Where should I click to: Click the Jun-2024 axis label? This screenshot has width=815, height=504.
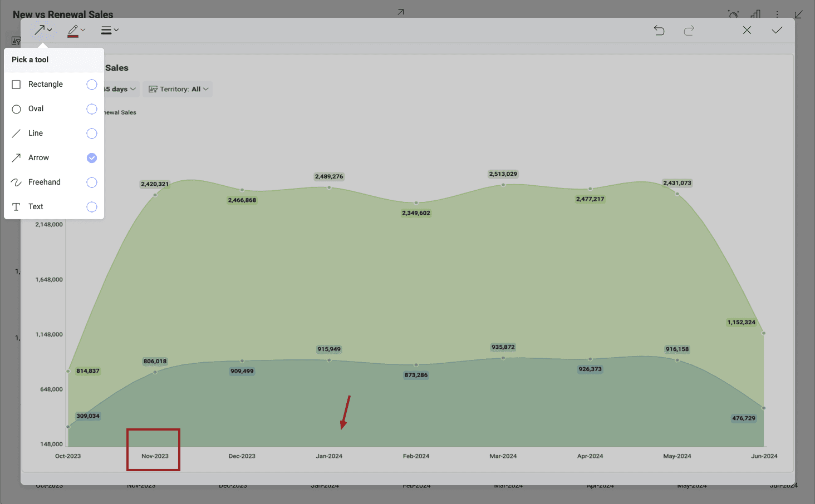pyautogui.click(x=764, y=456)
